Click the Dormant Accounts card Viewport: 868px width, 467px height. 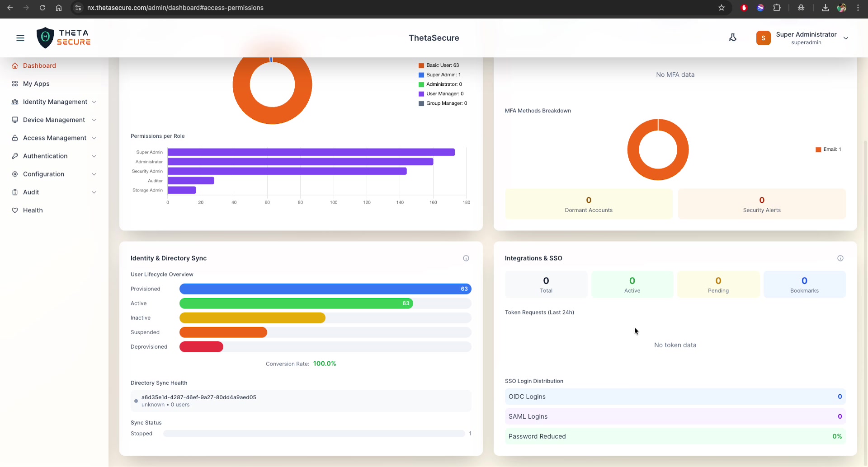pyautogui.click(x=589, y=204)
